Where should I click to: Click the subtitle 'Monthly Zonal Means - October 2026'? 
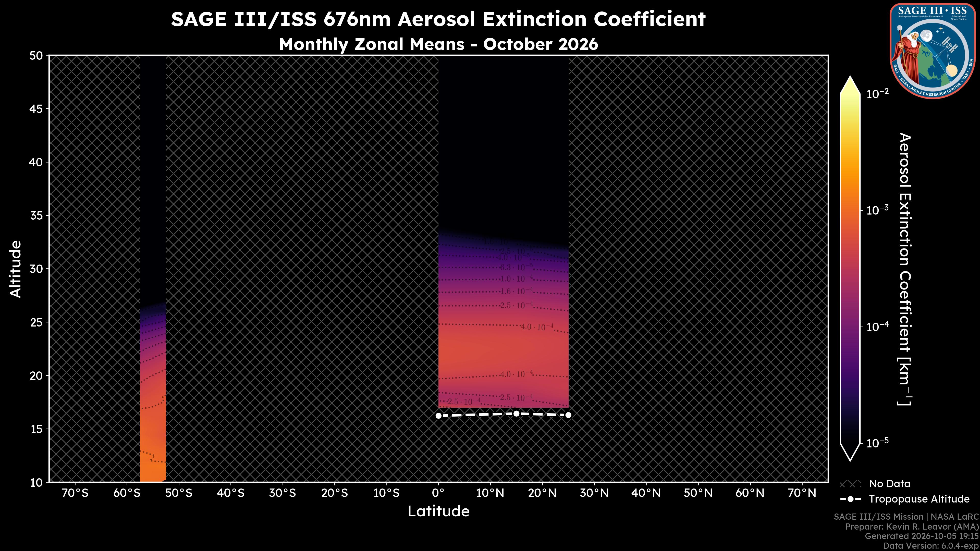[438, 44]
